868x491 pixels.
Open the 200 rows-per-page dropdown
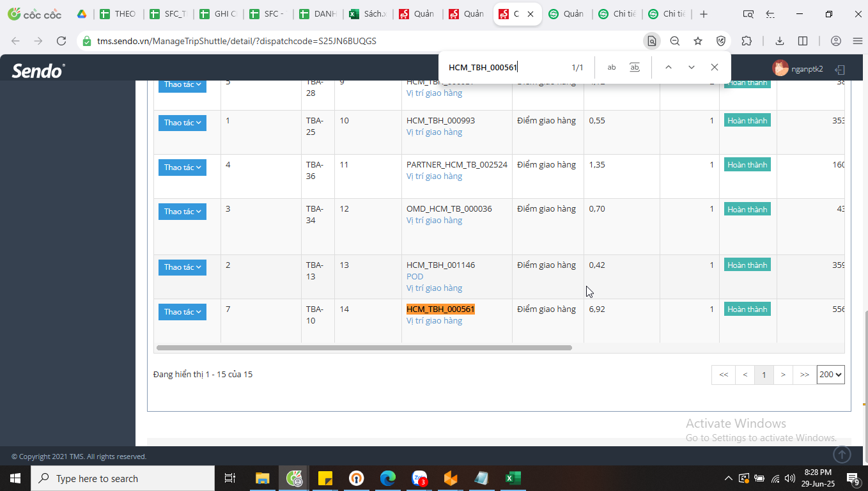click(x=831, y=375)
